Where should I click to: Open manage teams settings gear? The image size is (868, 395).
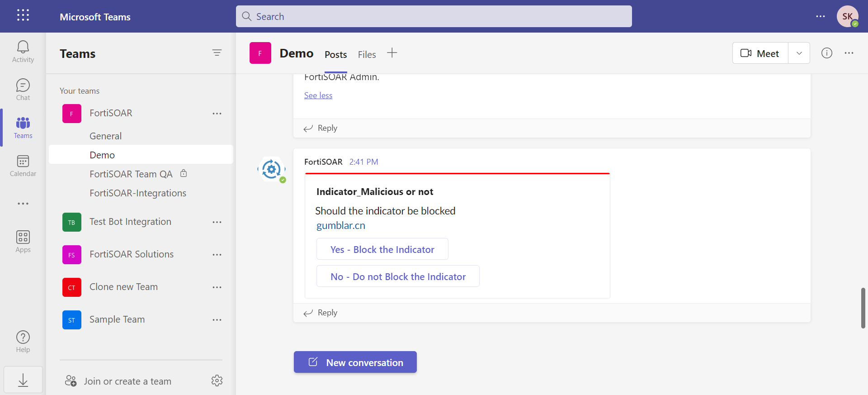pos(217,381)
